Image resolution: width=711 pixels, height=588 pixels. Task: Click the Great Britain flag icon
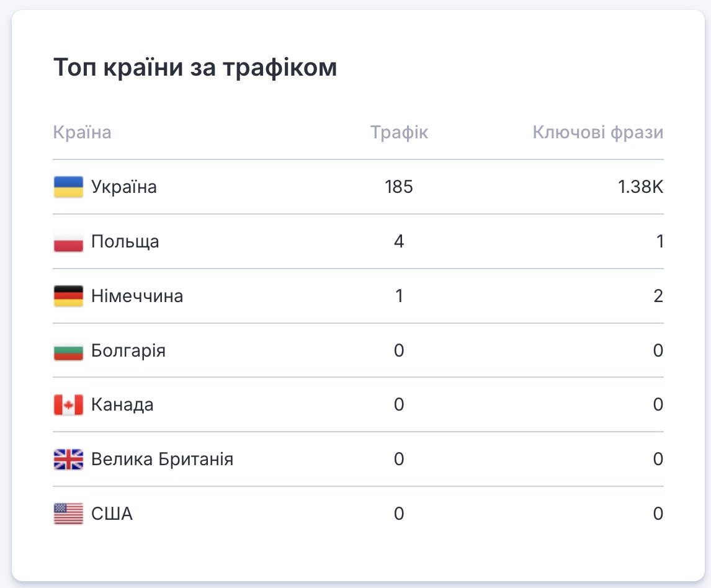click(68, 460)
